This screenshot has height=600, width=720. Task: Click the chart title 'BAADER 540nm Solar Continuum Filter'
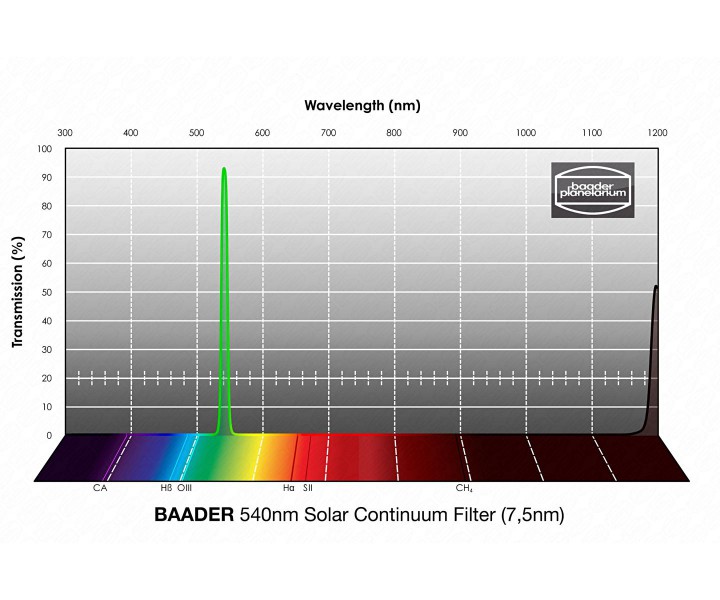pyautogui.click(x=360, y=515)
